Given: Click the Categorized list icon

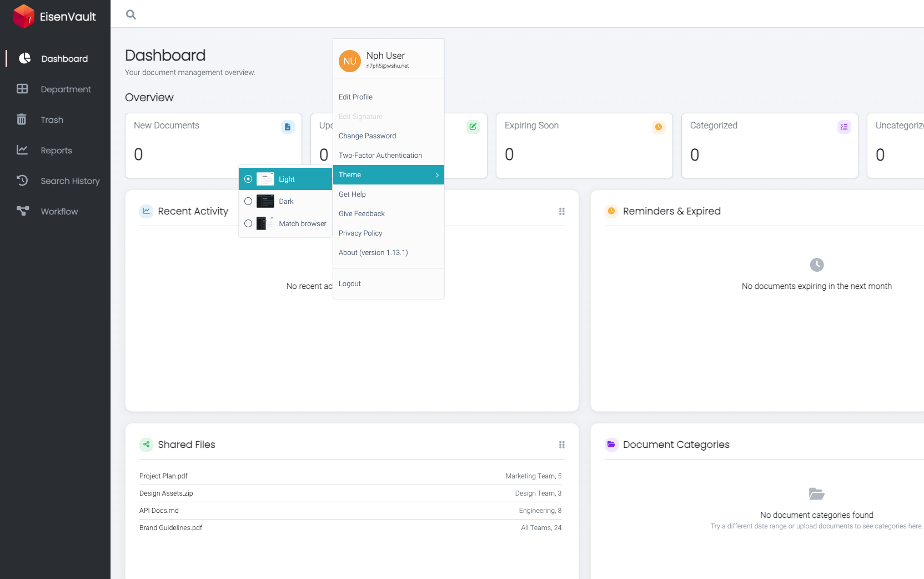Looking at the screenshot, I should [x=844, y=127].
